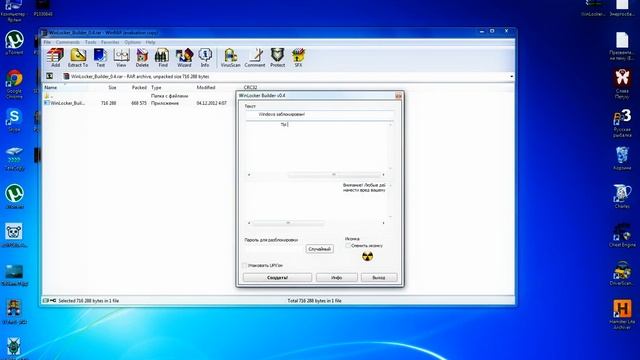The image size is (640, 360).
Task: Click the lower text area horizontal scrollbar thumb
Action: click(x=288, y=223)
